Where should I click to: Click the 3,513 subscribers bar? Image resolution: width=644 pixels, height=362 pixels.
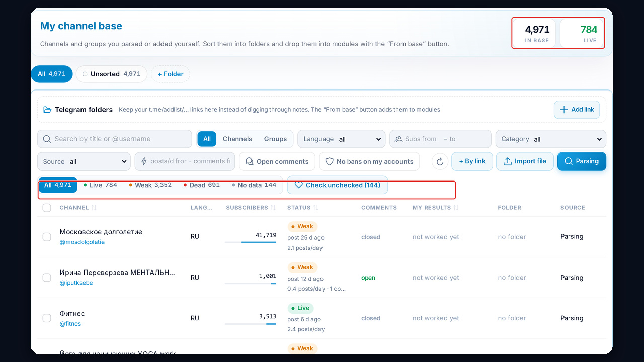click(x=251, y=324)
